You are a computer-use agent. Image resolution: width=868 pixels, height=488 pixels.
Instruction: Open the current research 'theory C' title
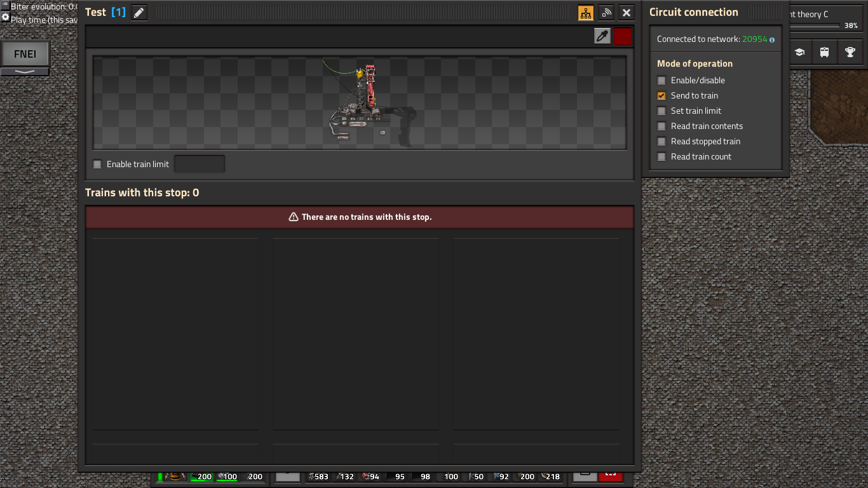pos(809,14)
